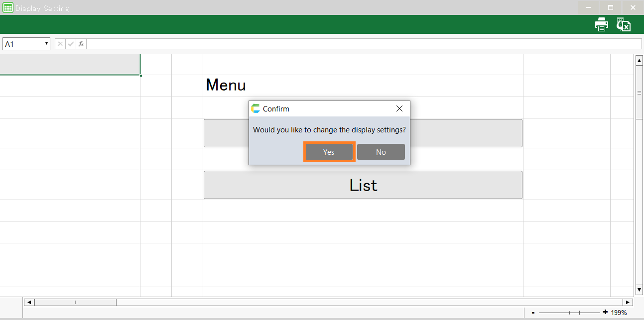This screenshot has height=320, width=644.
Task: Click the List button on the sheet
Action: (x=363, y=185)
